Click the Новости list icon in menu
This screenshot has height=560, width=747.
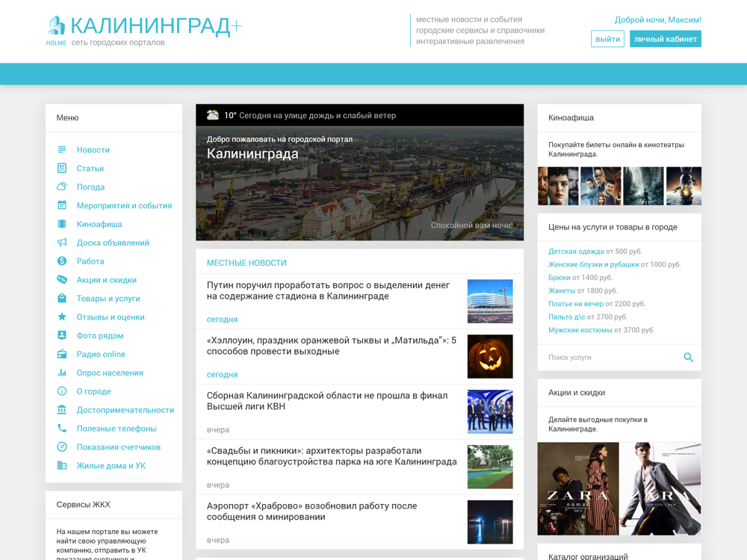(62, 149)
